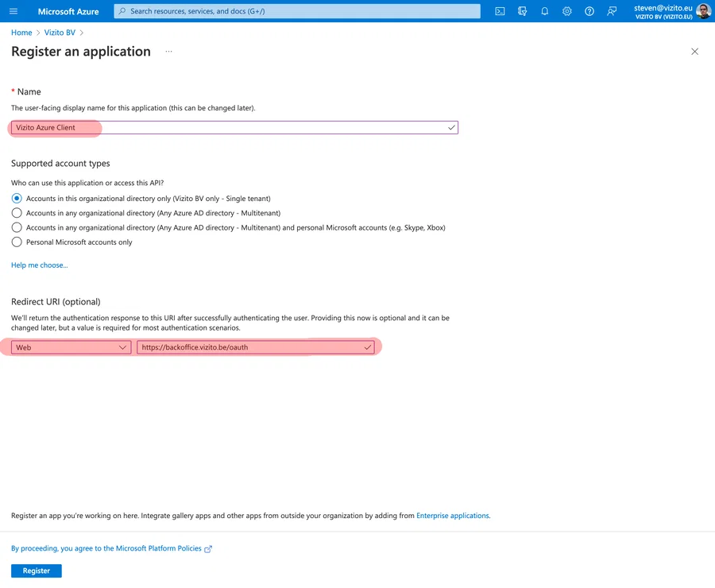The width and height of the screenshot is (715, 588).
Task: Click the magnifier icon in search bar
Action: pos(122,11)
